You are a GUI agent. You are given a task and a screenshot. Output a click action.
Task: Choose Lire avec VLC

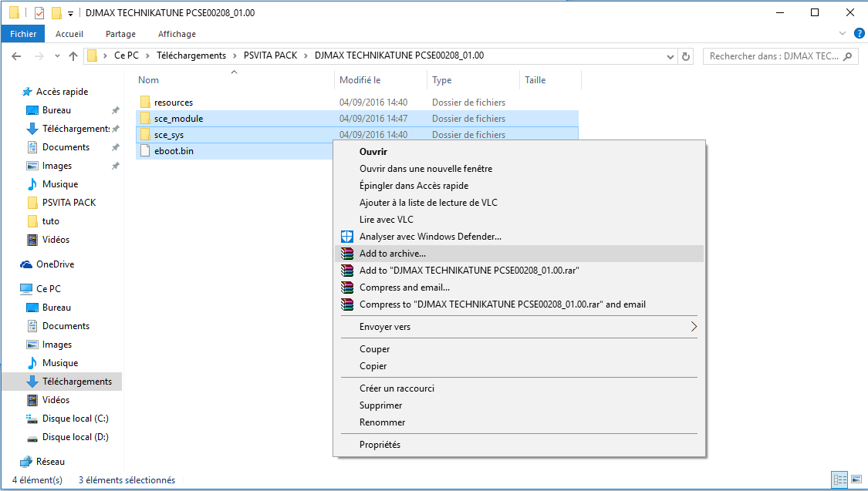coord(519,220)
